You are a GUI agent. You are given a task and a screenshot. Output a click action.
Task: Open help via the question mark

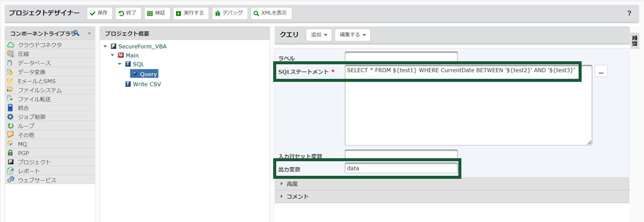point(629,14)
